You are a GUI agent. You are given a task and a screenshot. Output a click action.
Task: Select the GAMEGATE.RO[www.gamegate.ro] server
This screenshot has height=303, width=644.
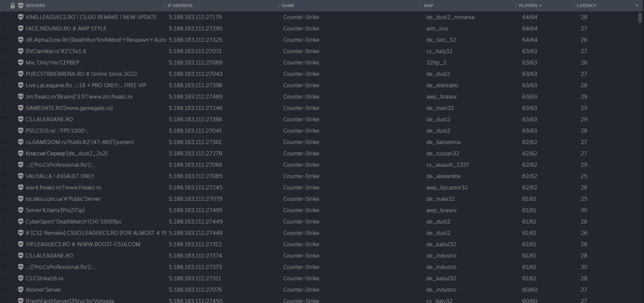(x=69, y=108)
